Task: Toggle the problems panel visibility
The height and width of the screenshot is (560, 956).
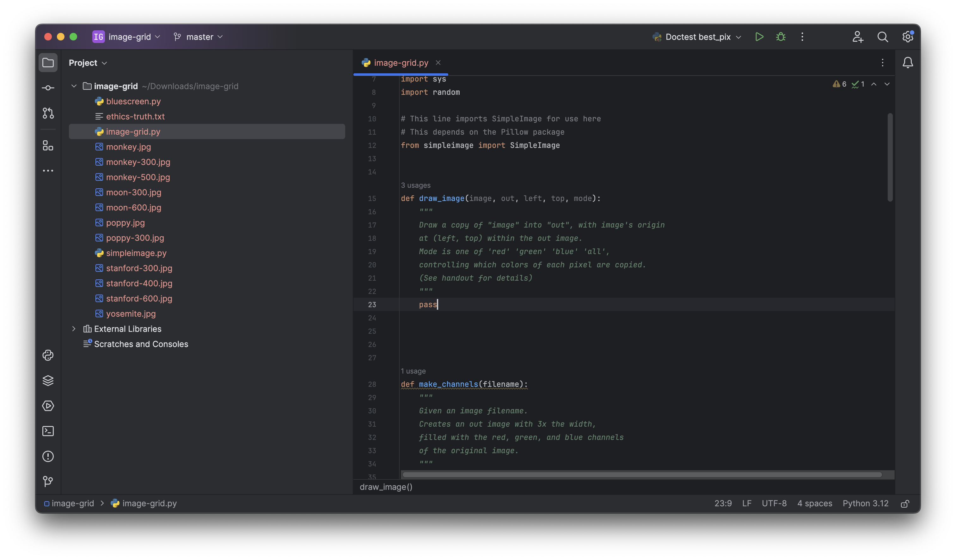Action: click(48, 457)
